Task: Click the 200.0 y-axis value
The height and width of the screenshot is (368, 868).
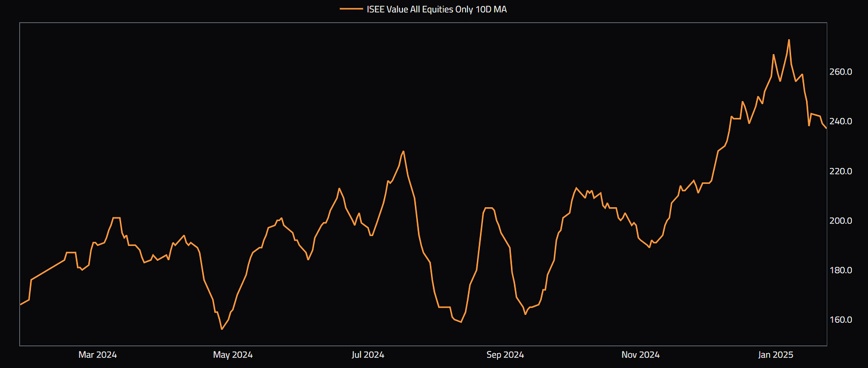Action: coord(842,221)
